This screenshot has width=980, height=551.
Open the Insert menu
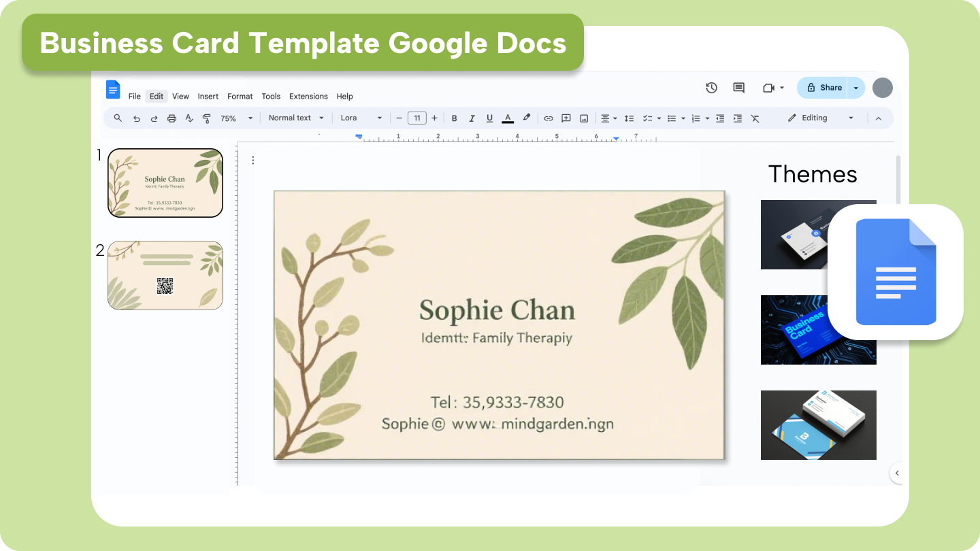click(208, 96)
